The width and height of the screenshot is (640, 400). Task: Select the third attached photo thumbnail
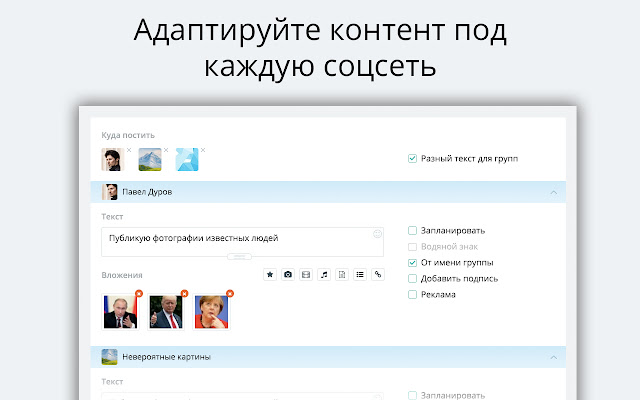pos(210,311)
